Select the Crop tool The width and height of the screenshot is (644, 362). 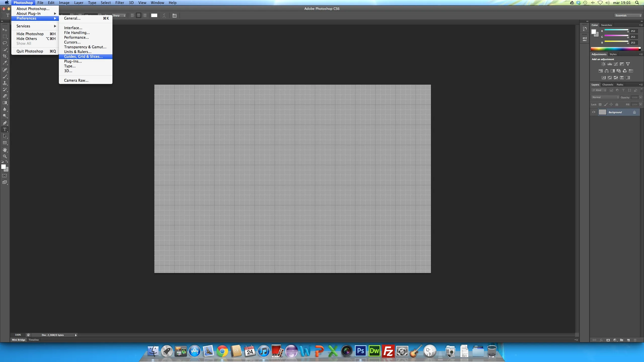click(x=5, y=56)
